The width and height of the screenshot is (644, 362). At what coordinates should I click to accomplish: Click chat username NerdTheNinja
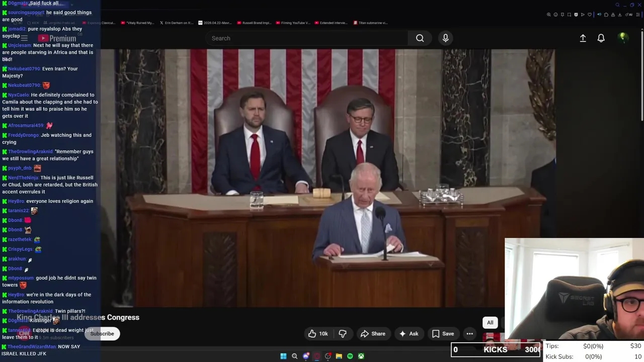pyautogui.click(x=23, y=178)
